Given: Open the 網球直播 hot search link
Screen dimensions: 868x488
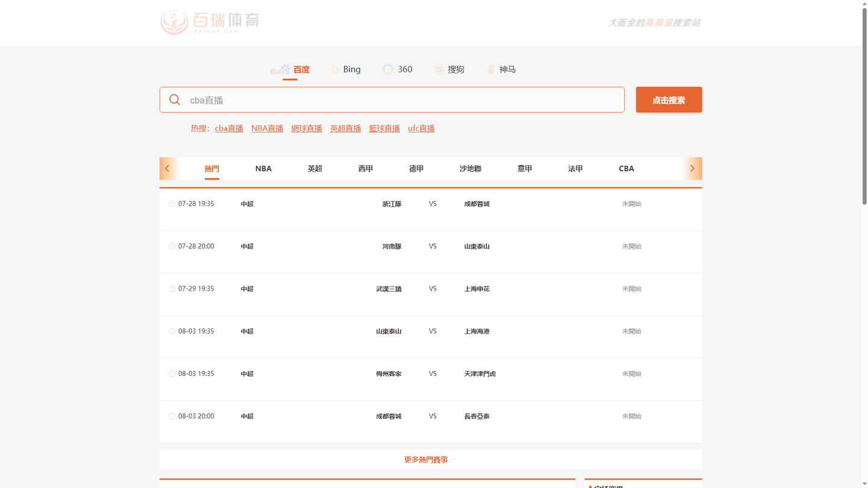Looking at the screenshot, I should pos(307,128).
